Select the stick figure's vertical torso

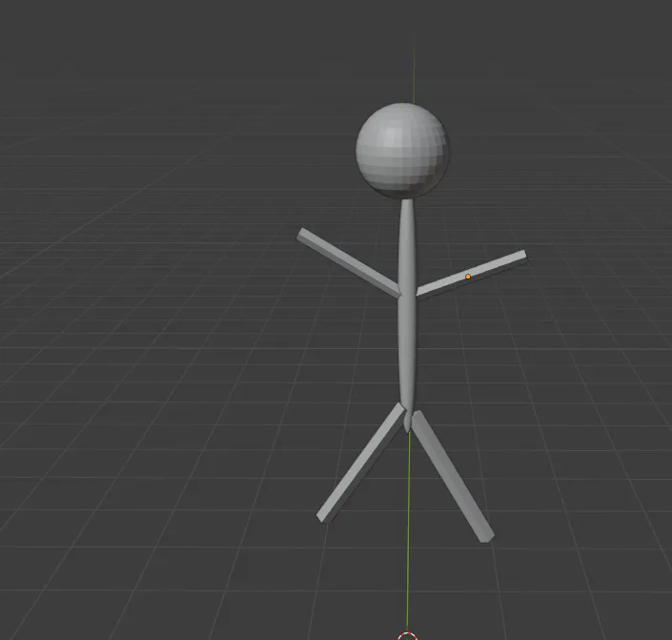click(x=407, y=316)
